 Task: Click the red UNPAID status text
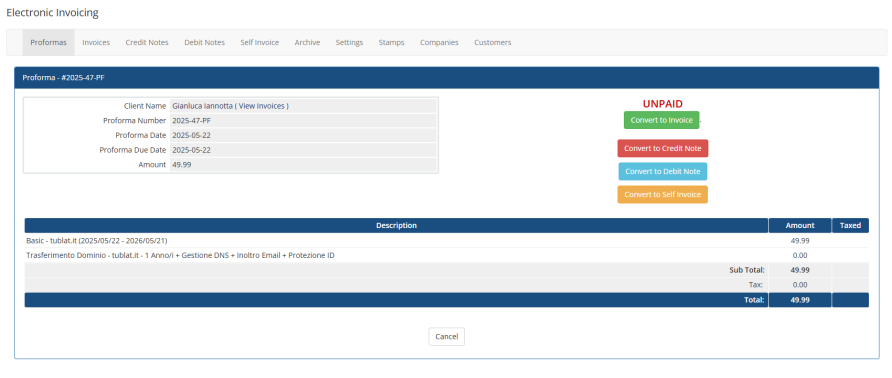point(662,104)
